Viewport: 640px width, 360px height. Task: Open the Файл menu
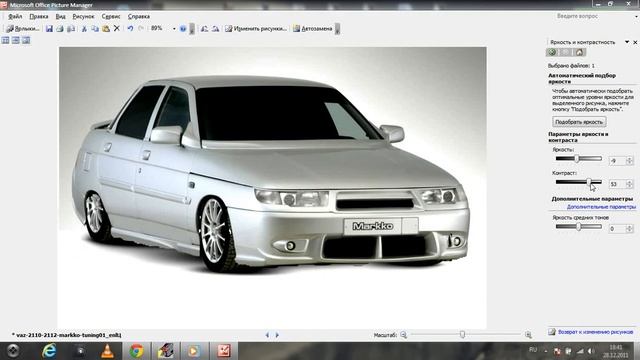pyautogui.click(x=15, y=16)
